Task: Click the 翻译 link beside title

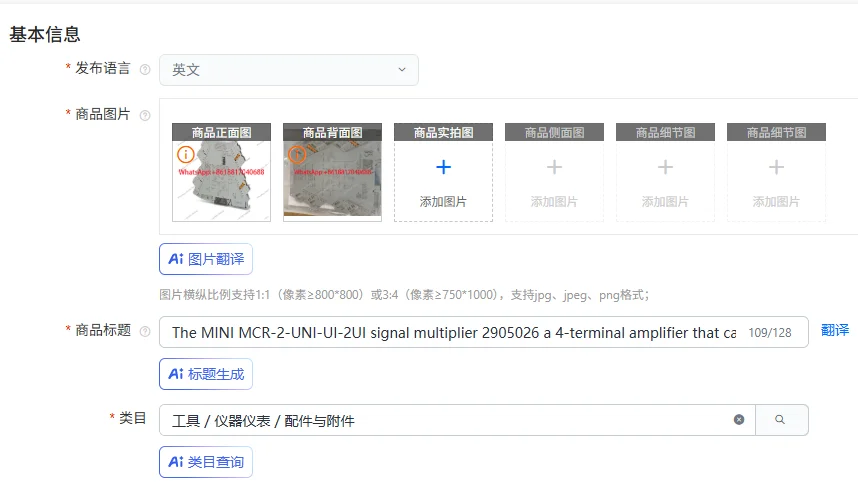Action: pyautogui.click(x=835, y=330)
